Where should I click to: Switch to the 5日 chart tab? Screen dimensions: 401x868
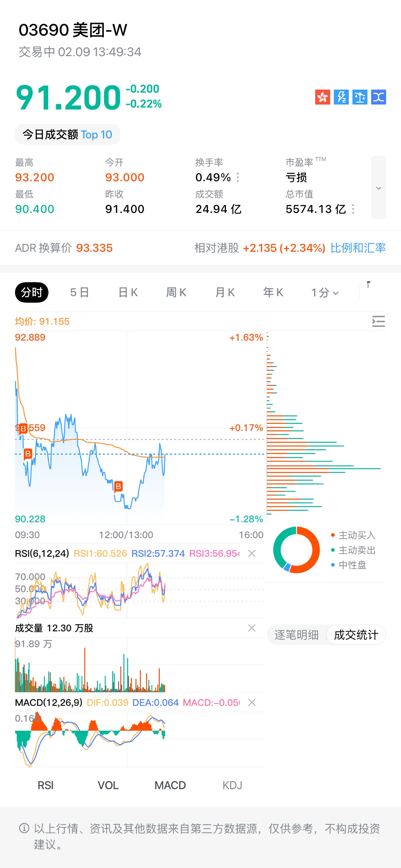coord(80,293)
